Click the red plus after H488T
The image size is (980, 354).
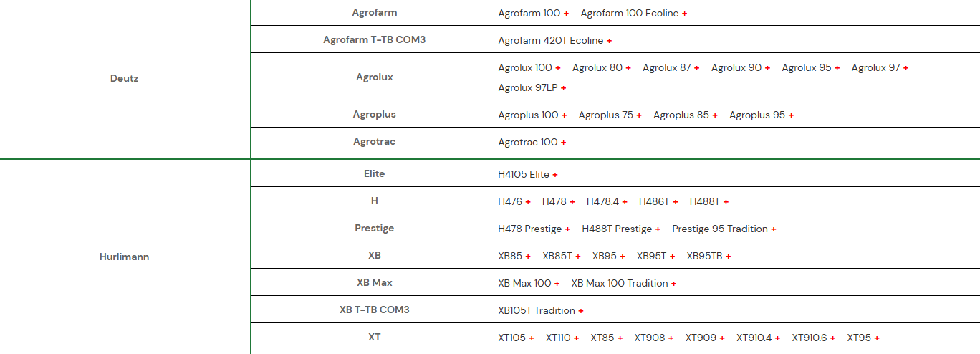726,202
